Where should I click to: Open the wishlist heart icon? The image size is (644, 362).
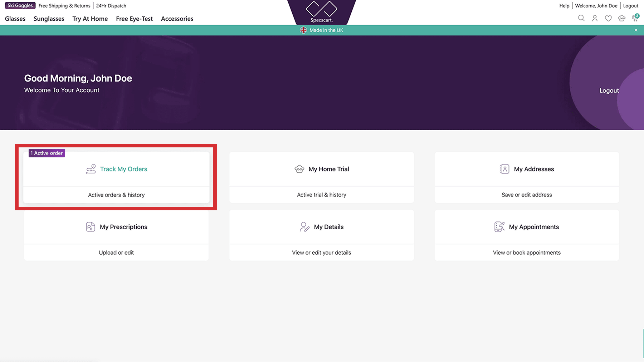608,18
